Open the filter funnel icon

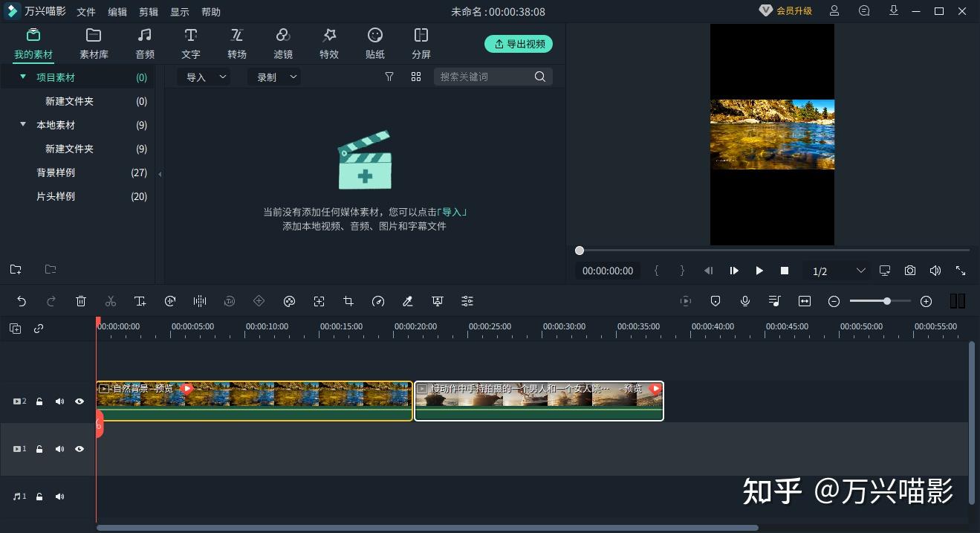389,77
